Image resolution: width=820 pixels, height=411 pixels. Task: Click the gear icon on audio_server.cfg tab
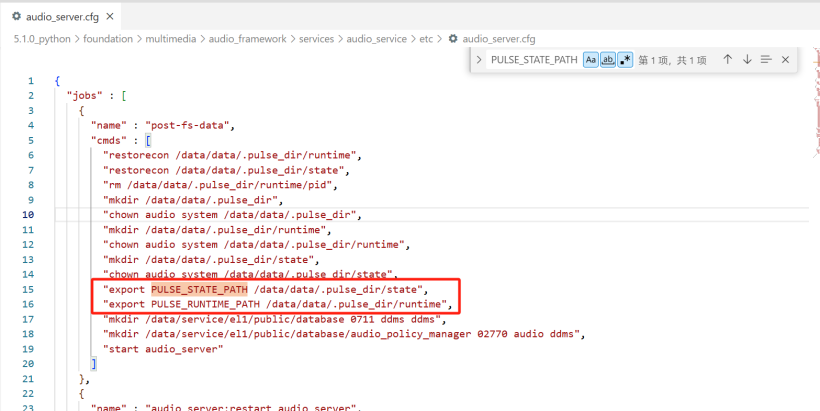(16, 17)
